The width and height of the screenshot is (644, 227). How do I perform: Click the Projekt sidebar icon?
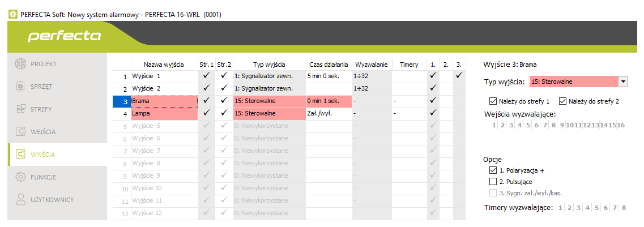(x=20, y=63)
